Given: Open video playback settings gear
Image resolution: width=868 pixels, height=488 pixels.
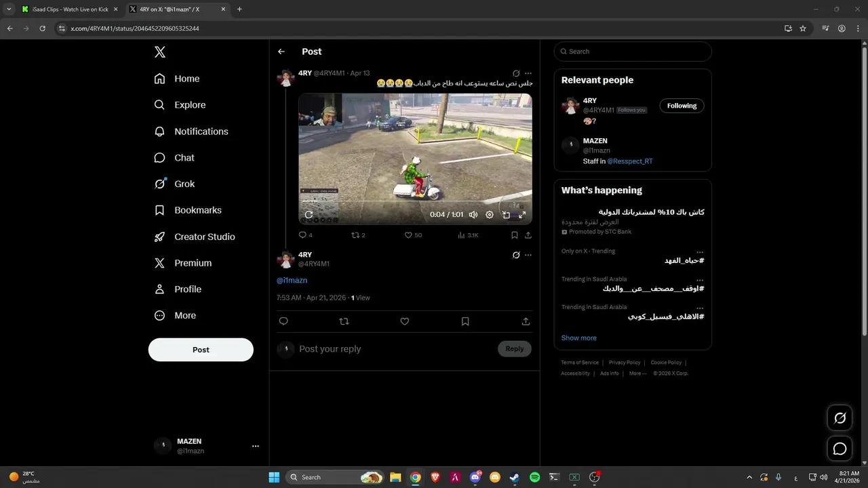Looking at the screenshot, I should point(490,215).
